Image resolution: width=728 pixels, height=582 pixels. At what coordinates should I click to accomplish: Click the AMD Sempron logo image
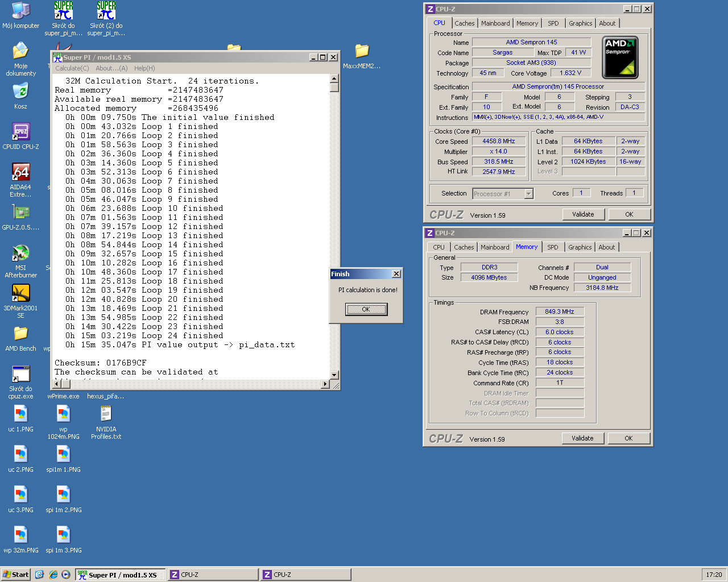[x=620, y=57]
